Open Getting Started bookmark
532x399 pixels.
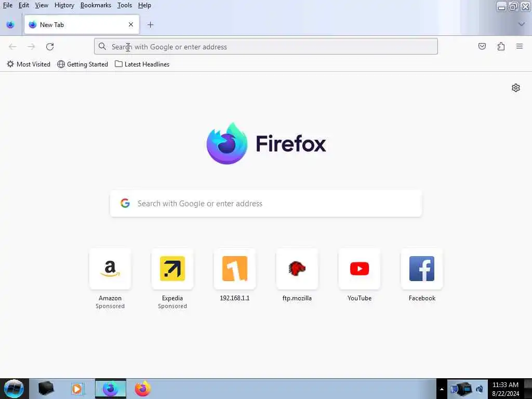(x=83, y=64)
